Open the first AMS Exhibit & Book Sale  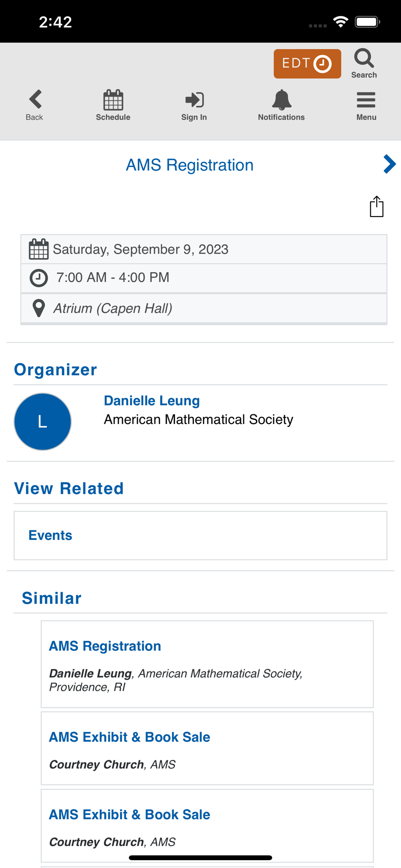(207, 748)
